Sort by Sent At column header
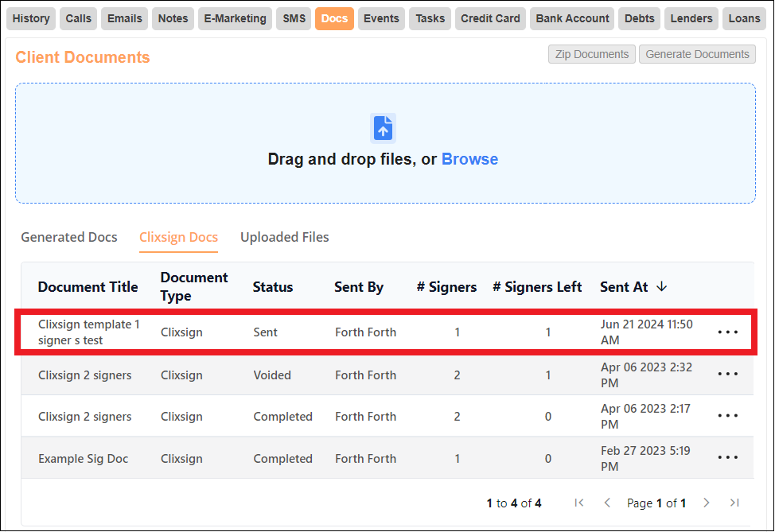Image resolution: width=775 pixels, height=532 pixels. [x=624, y=287]
